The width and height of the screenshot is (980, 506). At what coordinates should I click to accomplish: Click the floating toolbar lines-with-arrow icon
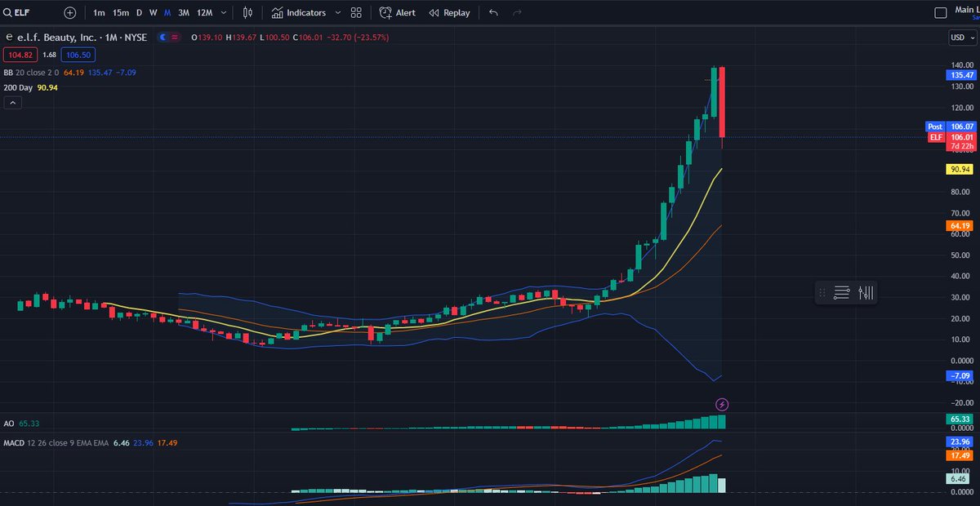[x=842, y=292]
